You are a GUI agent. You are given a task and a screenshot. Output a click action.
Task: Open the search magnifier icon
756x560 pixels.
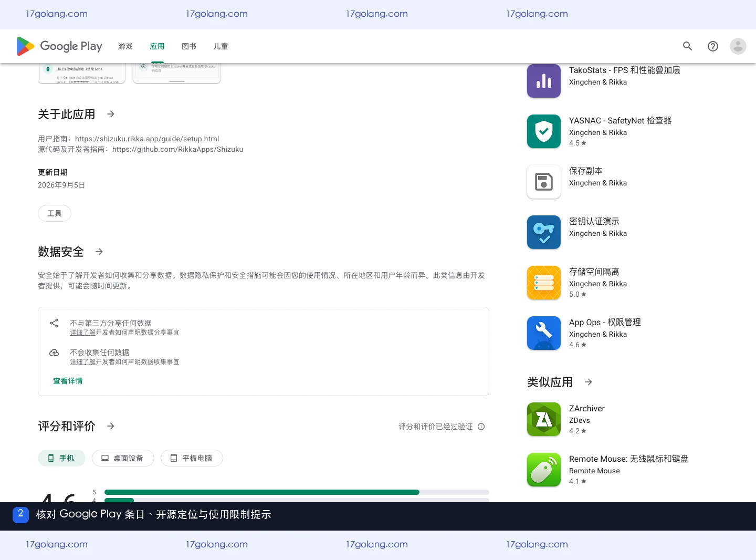(x=688, y=46)
